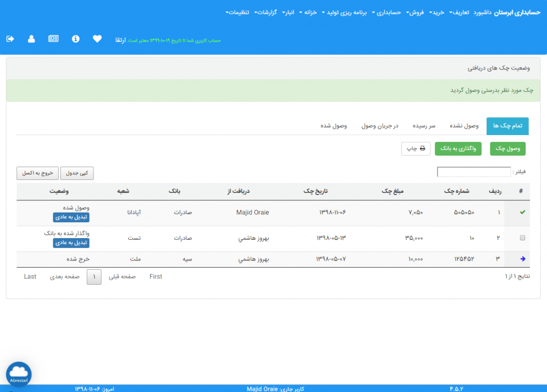Open the news/newspaper icon
This screenshot has width=547, height=392.
[53, 38]
